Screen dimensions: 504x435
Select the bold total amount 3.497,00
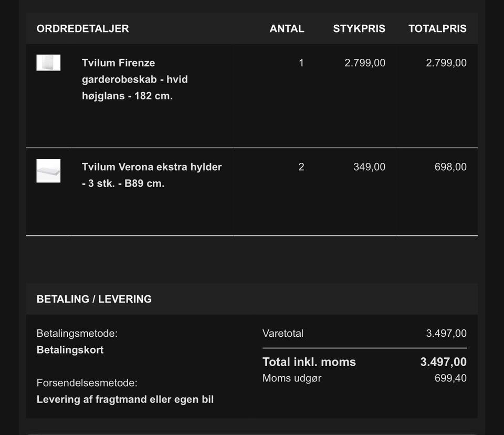pos(443,362)
